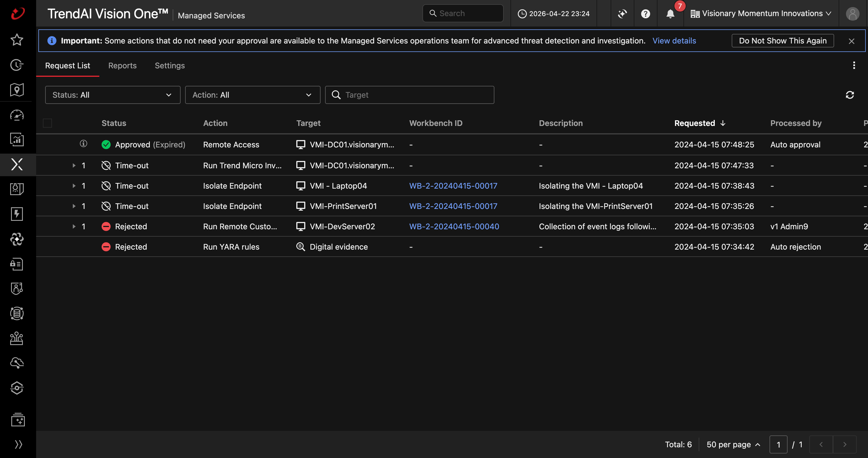The height and width of the screenshot is (458, 868).
Task: Click the blue info icon in the Important banner
Action: (52, 40)
